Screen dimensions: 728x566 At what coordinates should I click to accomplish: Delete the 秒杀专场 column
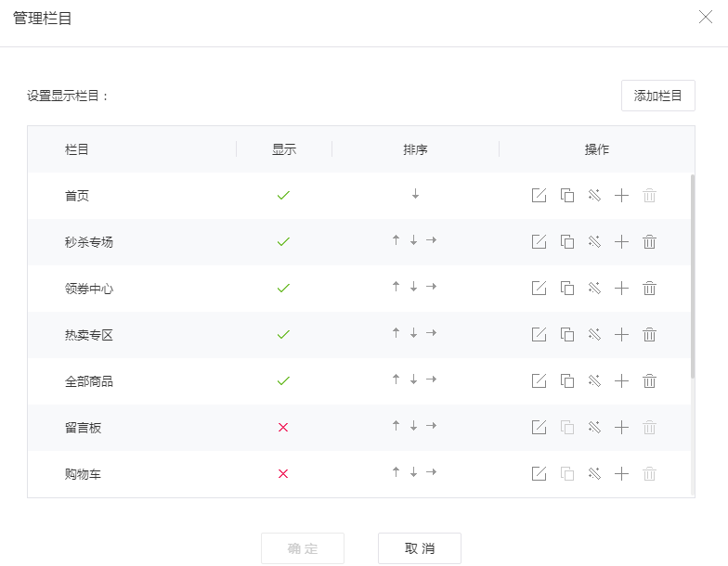[650, 241]
